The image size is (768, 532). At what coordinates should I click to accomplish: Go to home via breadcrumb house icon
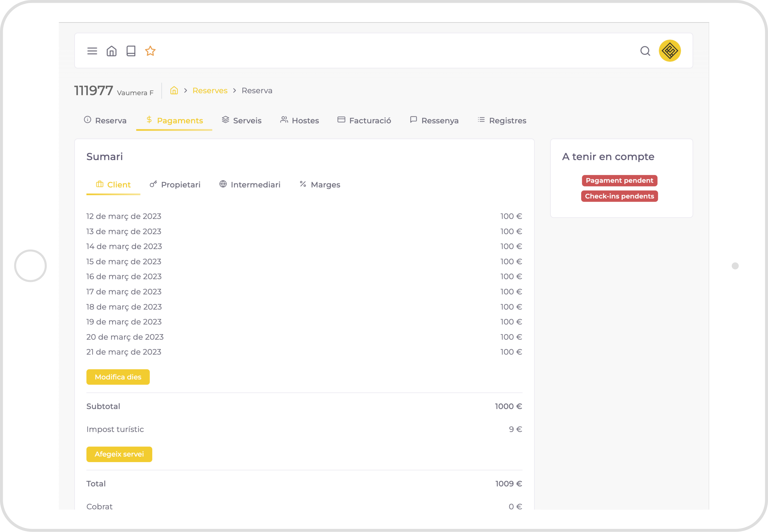click(x=174, y=90)
